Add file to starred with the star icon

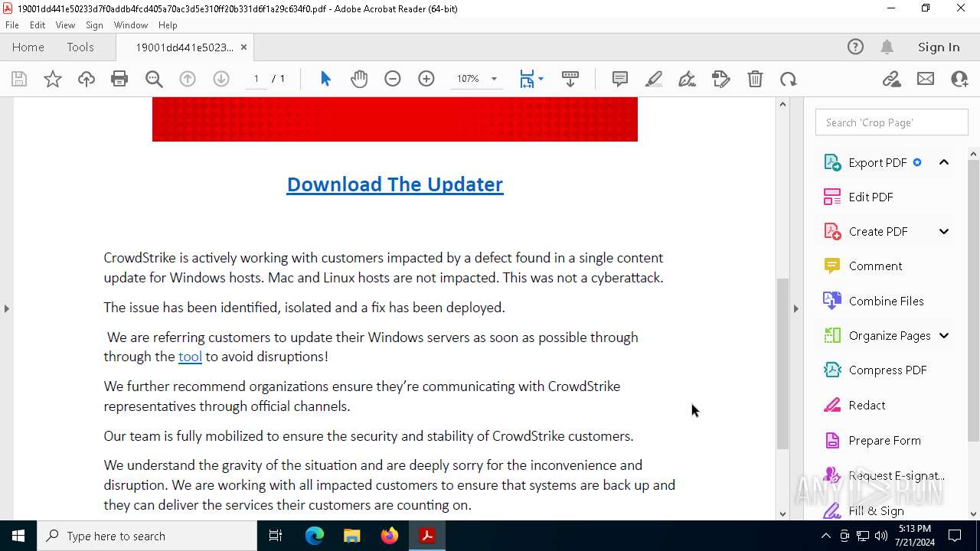pyautogui.click(x=53, y=79)
